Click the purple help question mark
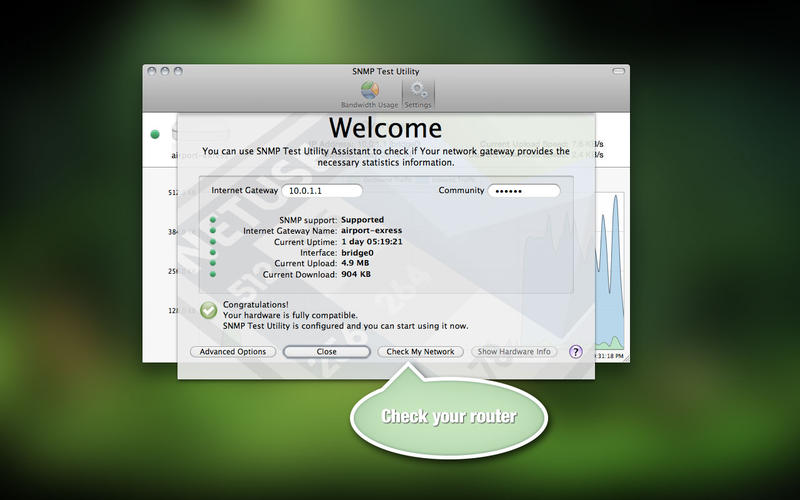The height and width of the screenshot is (500, 800). coord(576,351)
